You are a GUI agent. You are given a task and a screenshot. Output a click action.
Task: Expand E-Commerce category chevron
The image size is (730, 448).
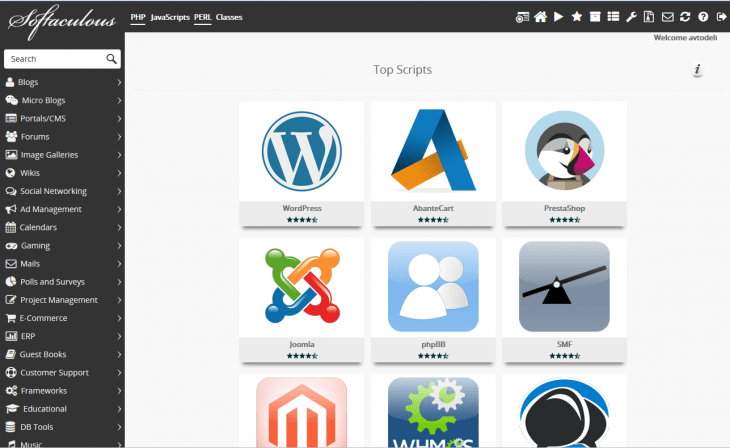pyautogui.click(x=119, y=319)
